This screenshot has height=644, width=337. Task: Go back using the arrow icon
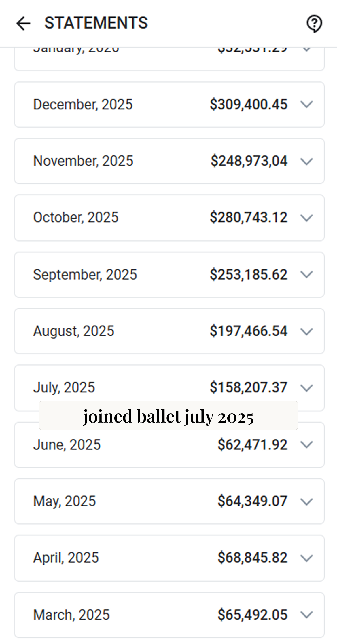pos(23,23)
